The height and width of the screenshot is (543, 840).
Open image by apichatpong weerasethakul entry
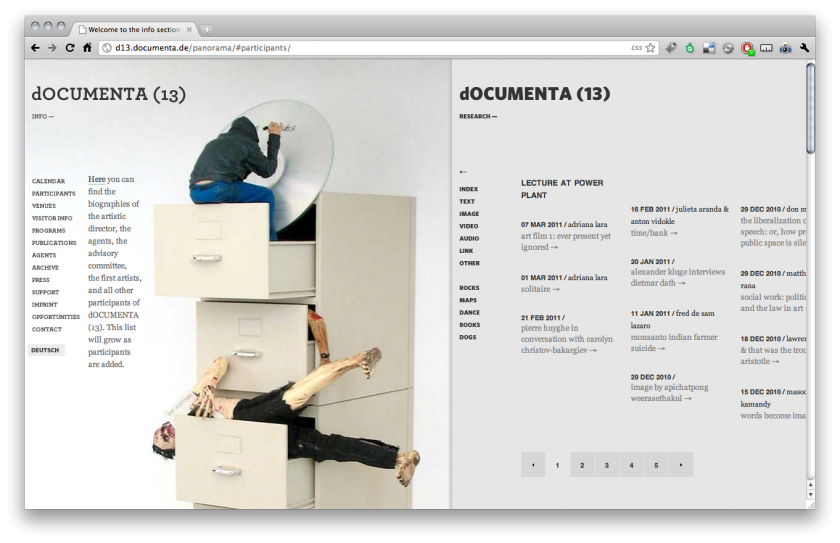click(669, 393)
